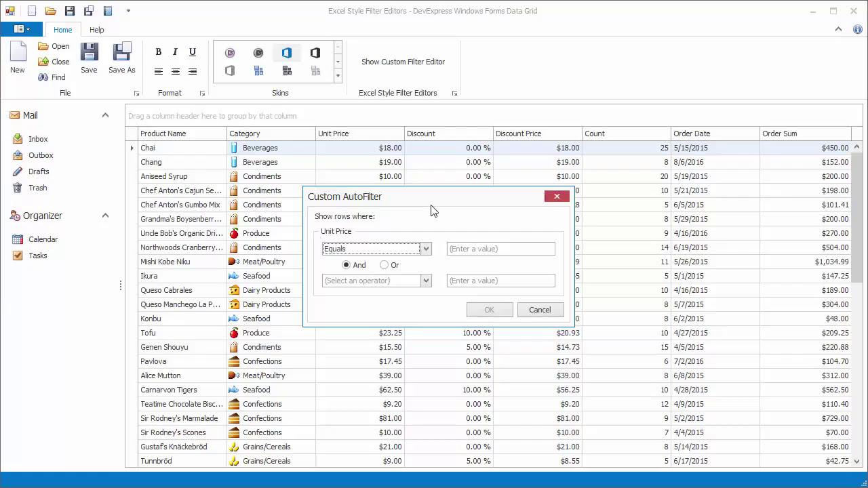This screenshot has width=868, height=488.
Task: Select the dark tiles skin
Action: (x=287, y=70)
